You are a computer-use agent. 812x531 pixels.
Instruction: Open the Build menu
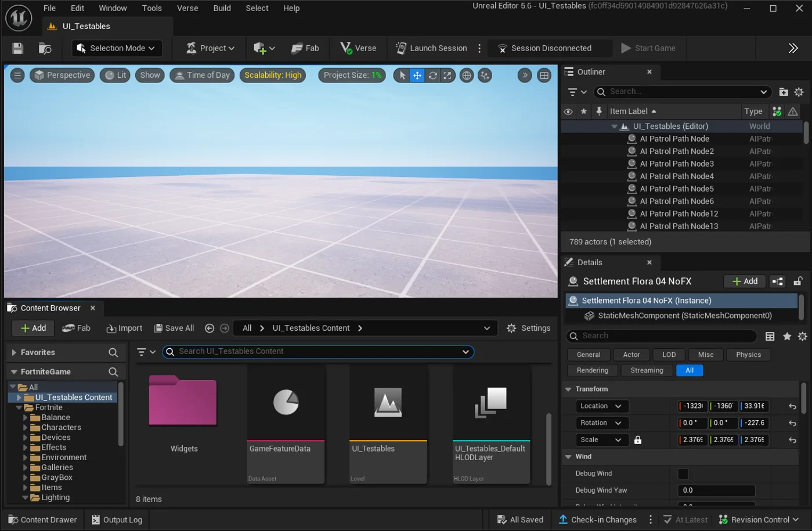(x=222, y=8)
